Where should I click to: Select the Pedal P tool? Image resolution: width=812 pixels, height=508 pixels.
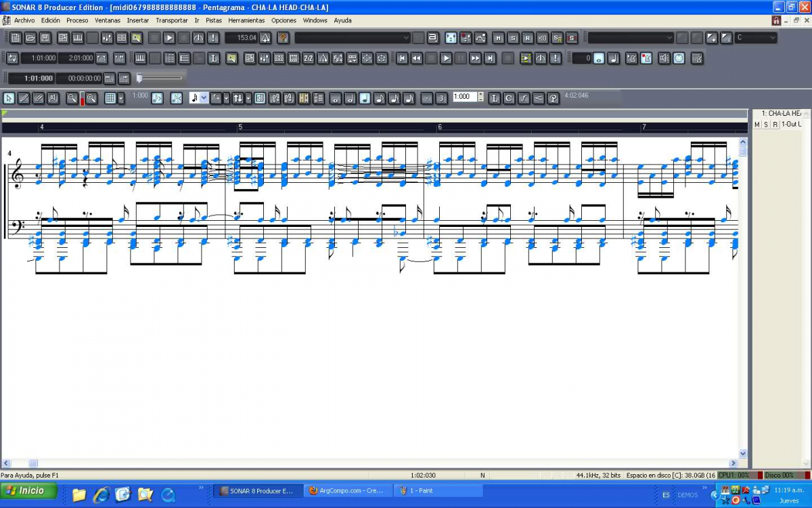[x=554, y=98]
